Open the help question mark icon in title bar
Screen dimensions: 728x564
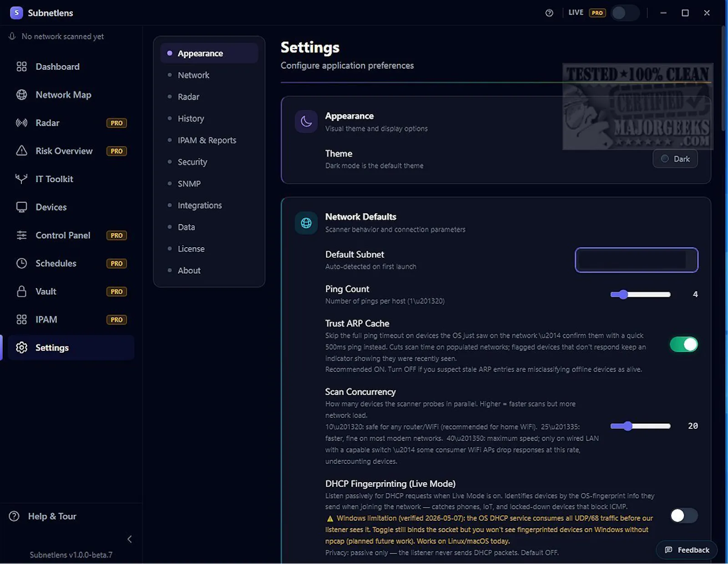[x=549, y=13]
